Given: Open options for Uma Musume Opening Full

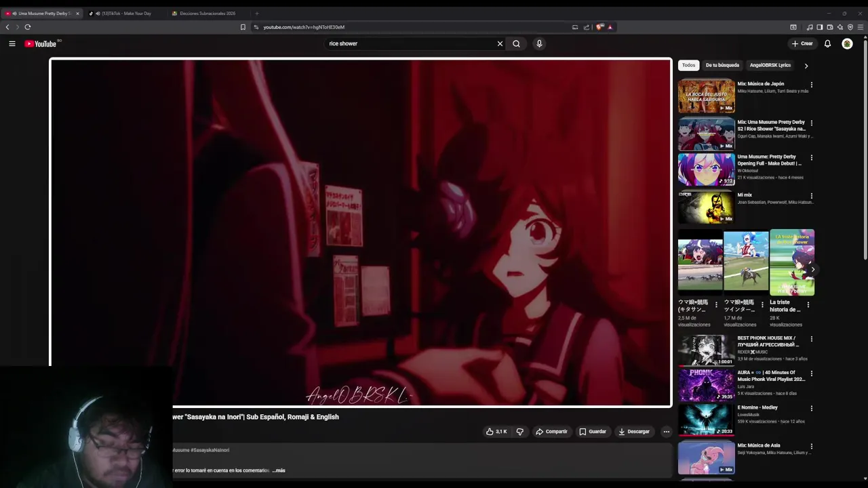Looking at the screenshot, I should [x=812, y=157].
